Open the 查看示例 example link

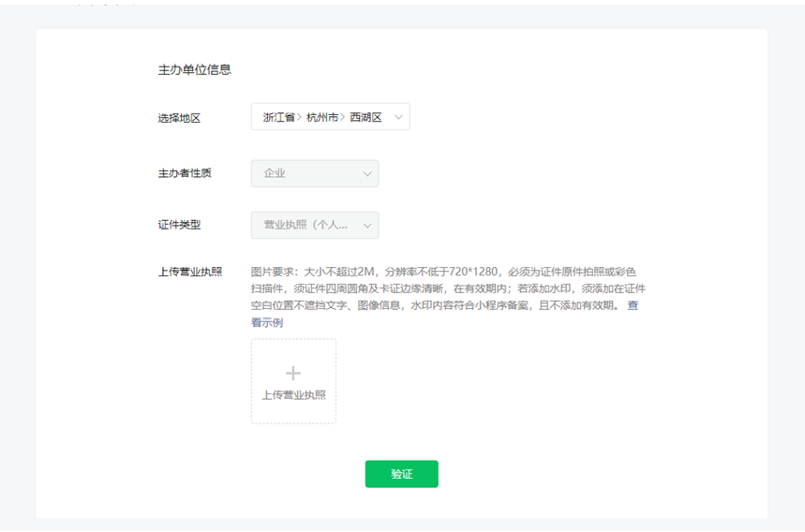tap(267, 322)
